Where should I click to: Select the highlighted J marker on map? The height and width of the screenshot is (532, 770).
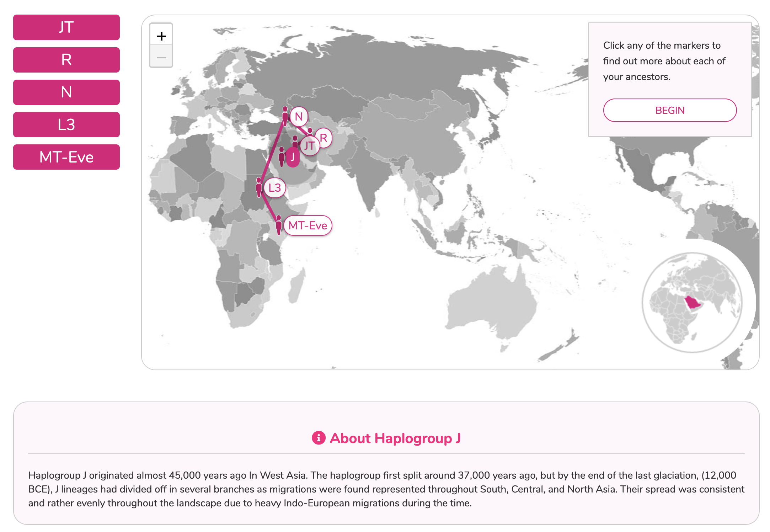293,157
